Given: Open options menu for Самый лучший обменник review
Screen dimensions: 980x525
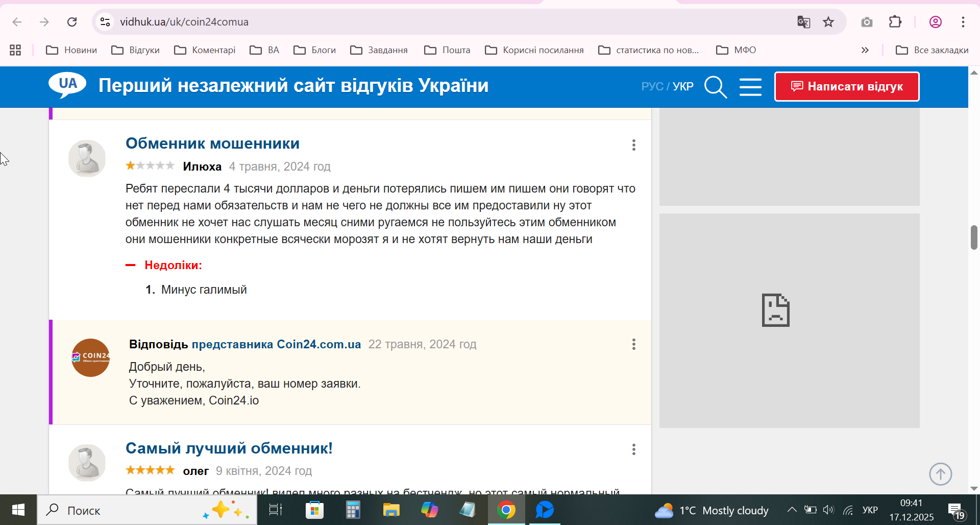Looking at the screenshot, I should point(634,449).
